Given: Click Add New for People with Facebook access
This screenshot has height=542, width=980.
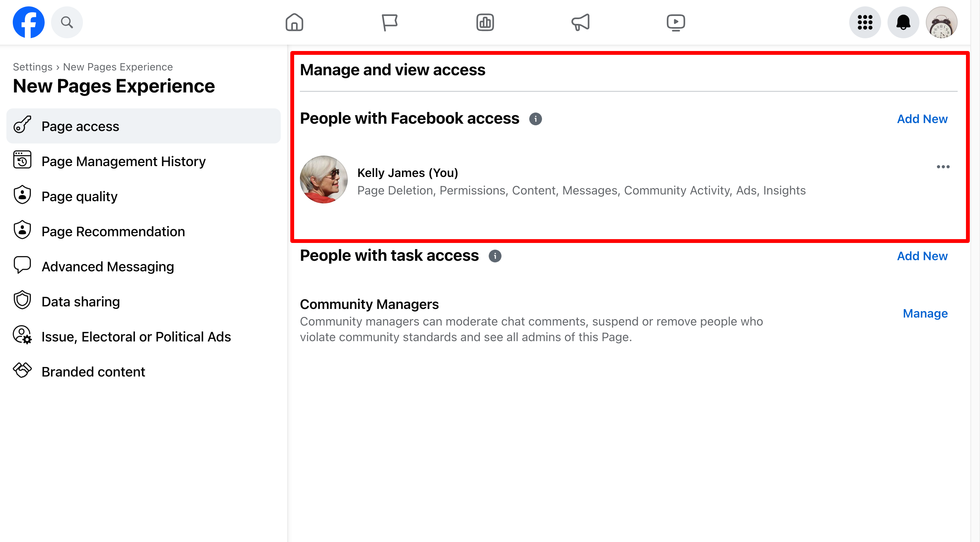Looking at the screenshot, I should pyautogui.click(x=922, y=119).
